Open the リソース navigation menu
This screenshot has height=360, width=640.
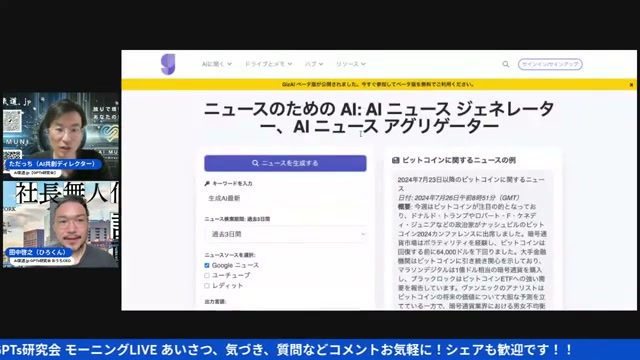tap(351, 64)
